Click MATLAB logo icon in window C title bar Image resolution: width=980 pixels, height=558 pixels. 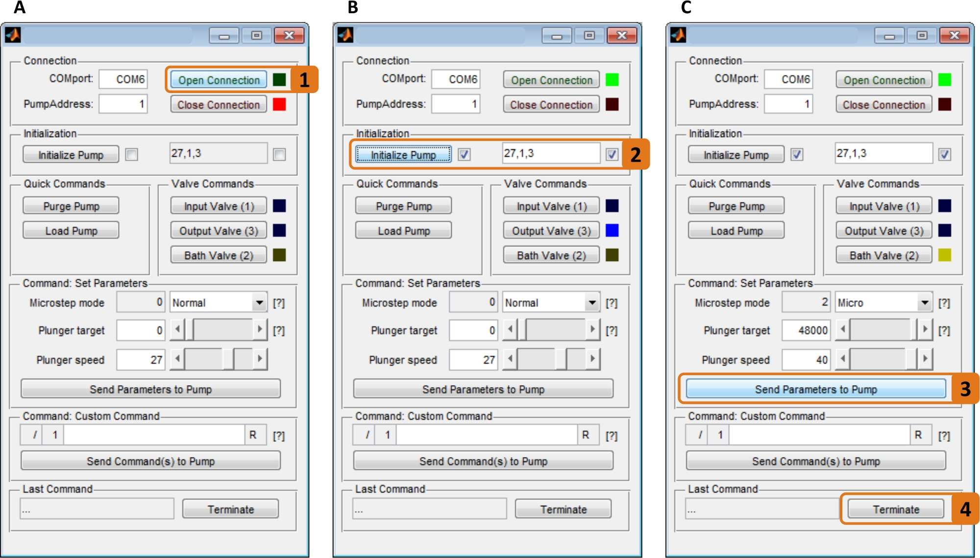pyautogui.click(x=678, y=35)
